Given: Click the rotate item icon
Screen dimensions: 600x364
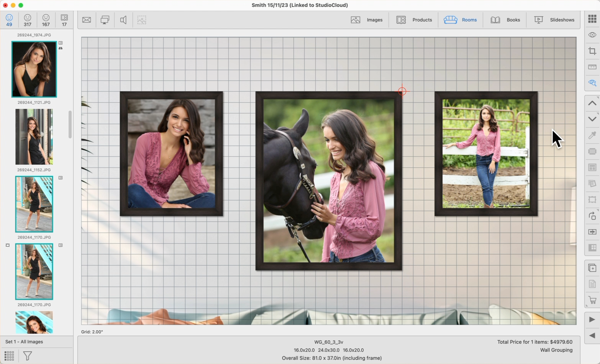Looking at the screenshot, I should coord(592,216).
